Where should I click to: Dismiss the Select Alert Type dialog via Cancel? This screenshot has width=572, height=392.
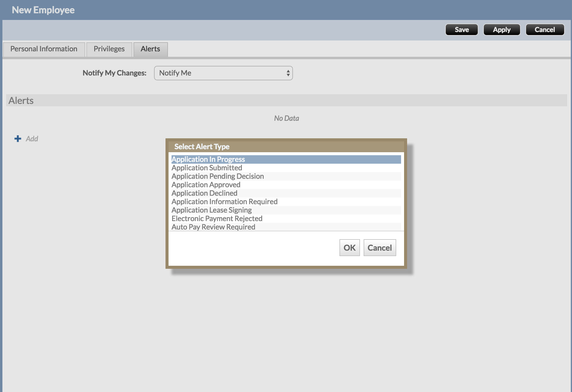coord(379,248)
